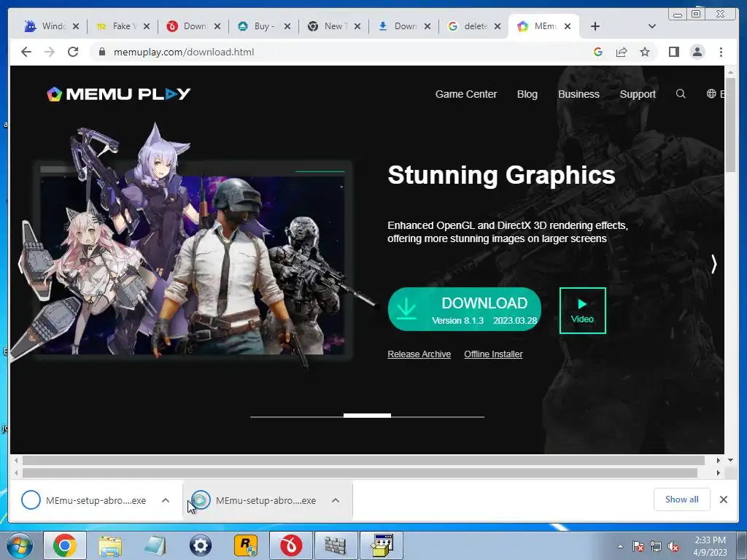Open the notepad taskbar icon

pos(155,545)
